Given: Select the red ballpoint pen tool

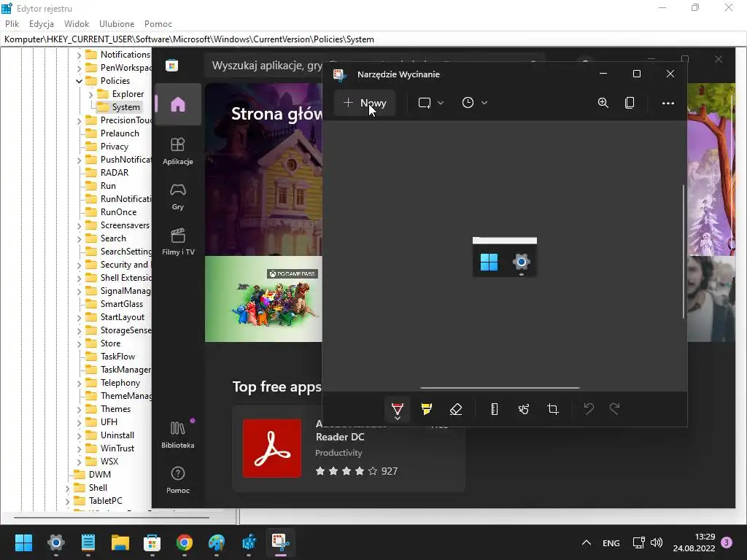Looking at the screenshot, I should click(x=398, y=410).
